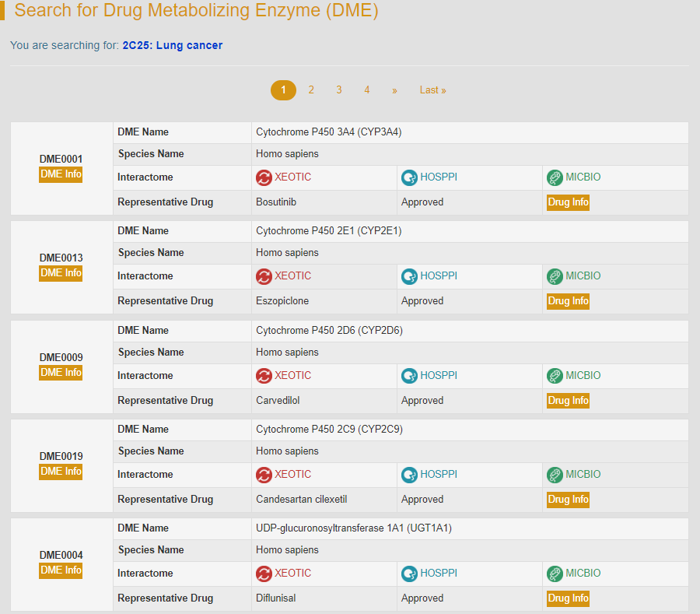View Drug Info for Bosutinib
Screen dimensions: 700x614
coord(568,202)
